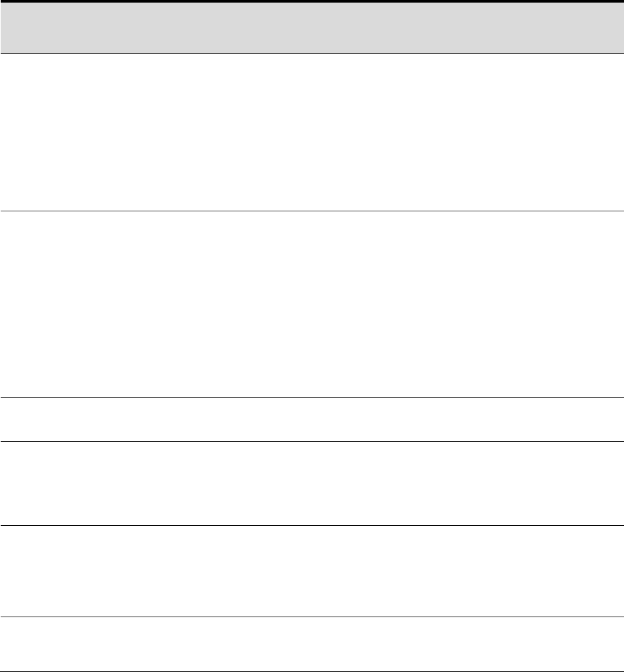The width and height of the screenshot is (624, 672).
Task: Select the second empty table row
Action: point(312,304)
